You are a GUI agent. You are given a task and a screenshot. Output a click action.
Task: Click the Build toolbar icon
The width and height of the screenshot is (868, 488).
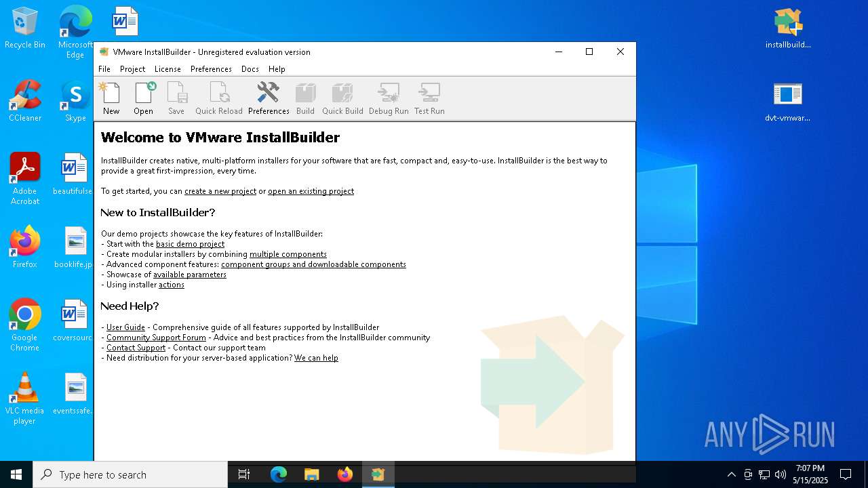tap(305, 99)
